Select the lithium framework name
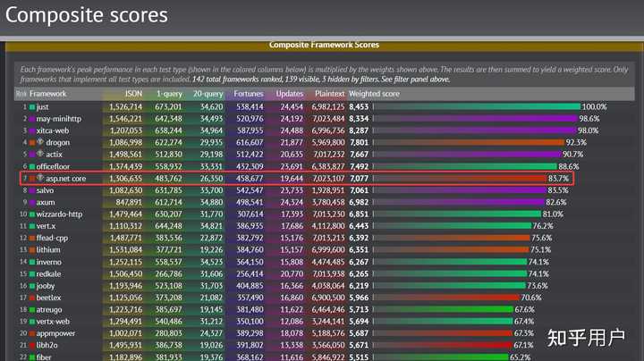The width and height of the screenshot is (644, 361). [x=48, y=250]
